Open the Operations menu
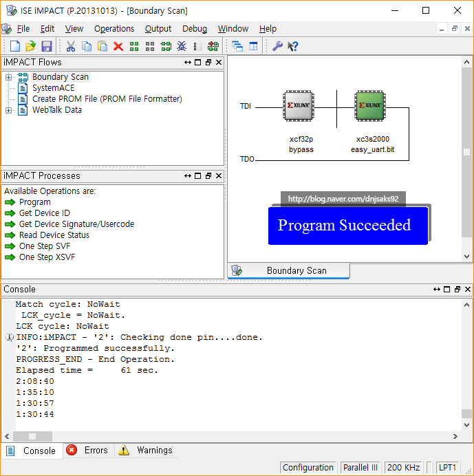Viewport: 474px width, 476px height. click(114, 29)
